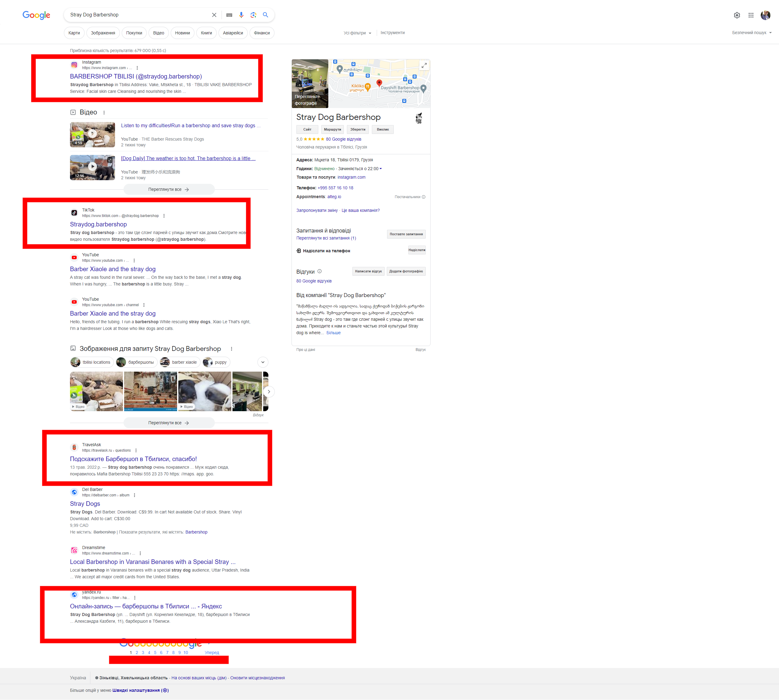The image size is (779, 700).
Task: Open three-dot menu beside Відео heading
Action: click(x=104, y=113)
